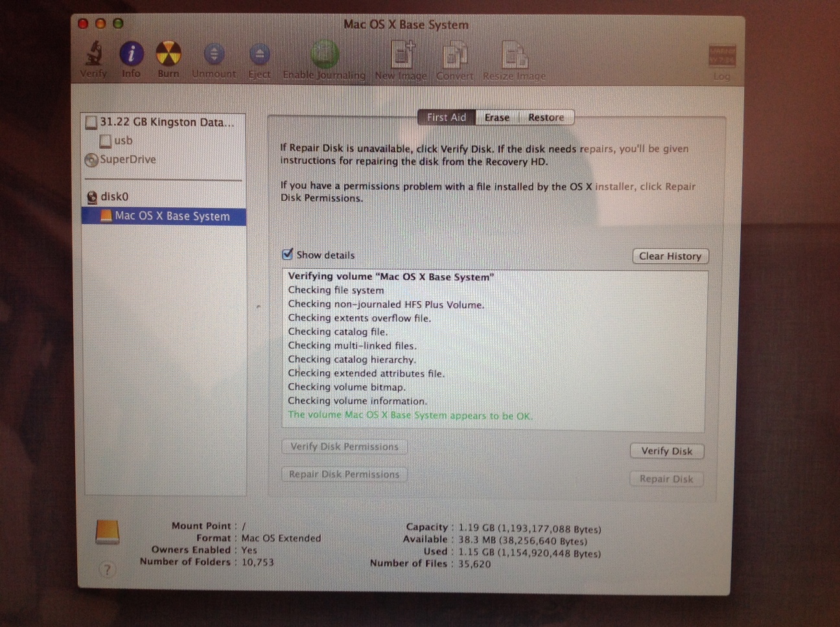
Task: Click the Available value 38.3 MB
Action: [522, 541]
